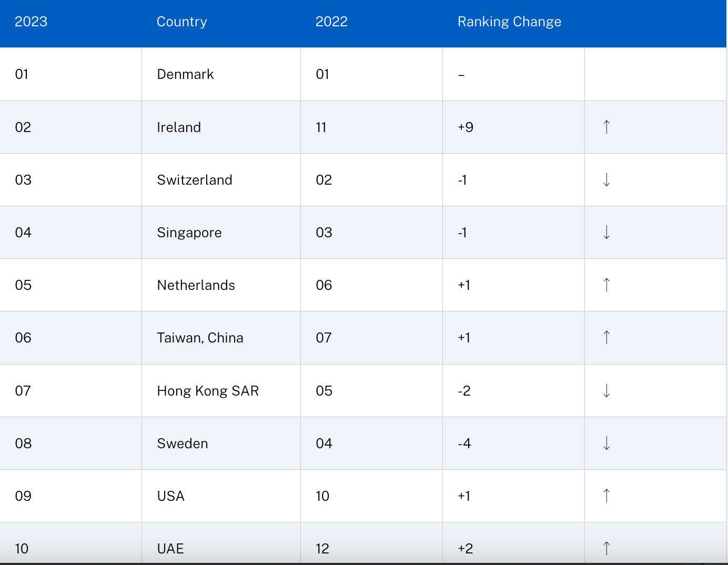Select the Denmark country cell

[185, 74]
